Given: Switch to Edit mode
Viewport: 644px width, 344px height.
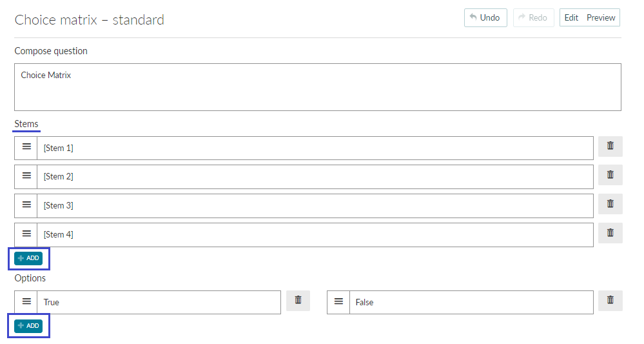Looking at the screenshot, I should tap(571, 17).
